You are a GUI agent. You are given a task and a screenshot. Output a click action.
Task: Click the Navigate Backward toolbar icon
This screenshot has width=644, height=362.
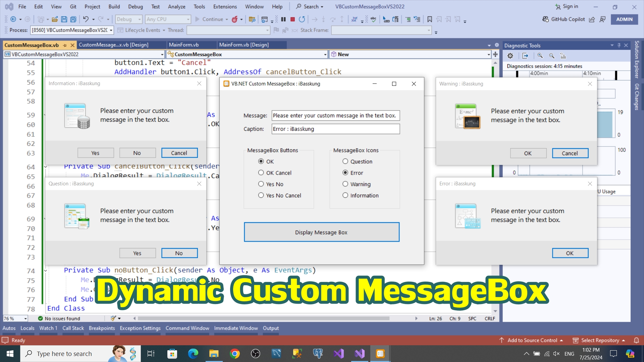point(13,19)
